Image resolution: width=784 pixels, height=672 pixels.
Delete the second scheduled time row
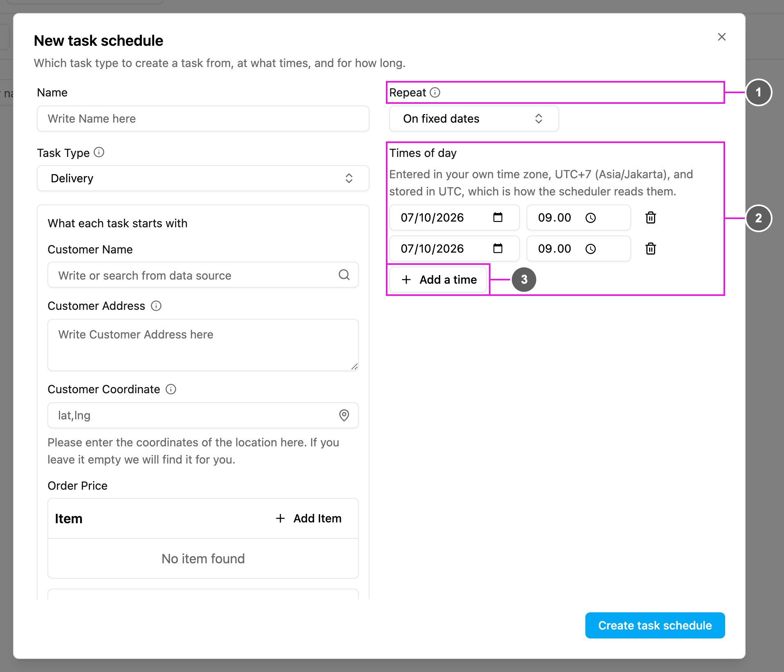650,249
